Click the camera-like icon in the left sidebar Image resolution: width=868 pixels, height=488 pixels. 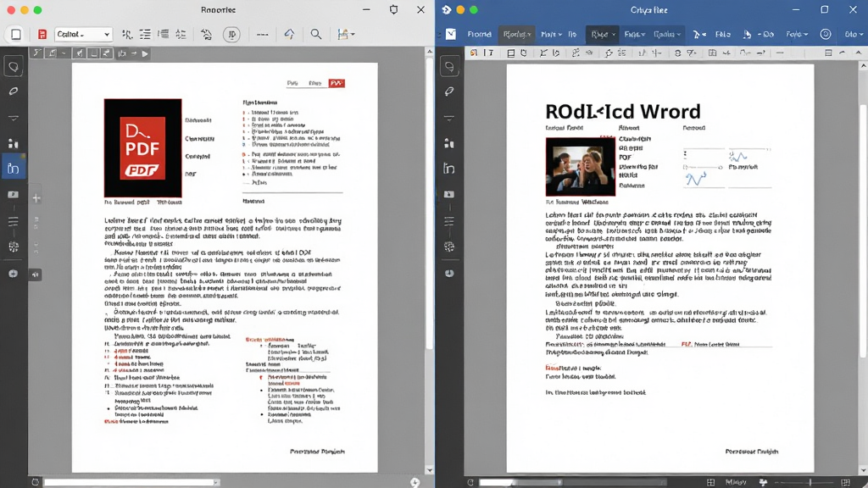tap(14, 195)
